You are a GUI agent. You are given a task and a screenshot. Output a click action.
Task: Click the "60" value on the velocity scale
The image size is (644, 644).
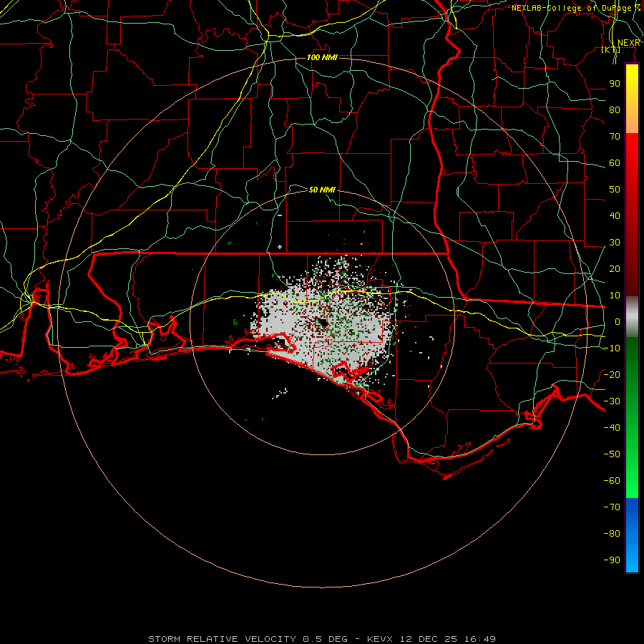[x=615, y=163]
